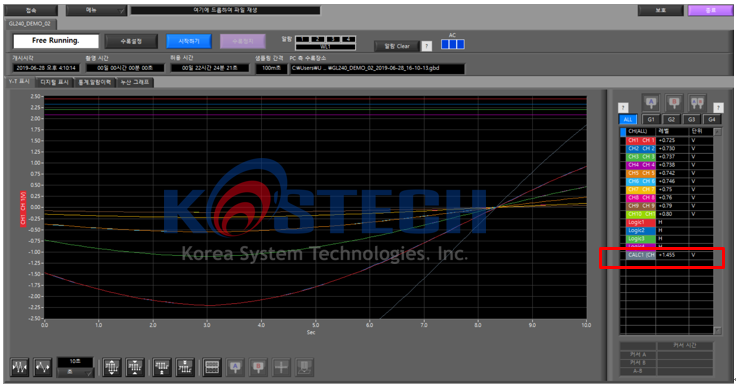Open the time-per-division unit dropdown
This screenshot has height=386, width=736.
pos(75,372)
